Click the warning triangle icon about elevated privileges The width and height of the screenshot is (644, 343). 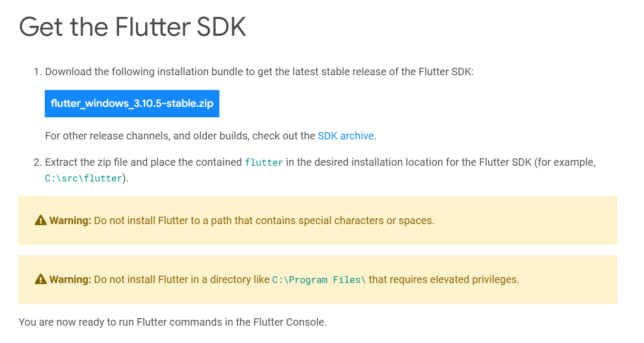point(39,279)
